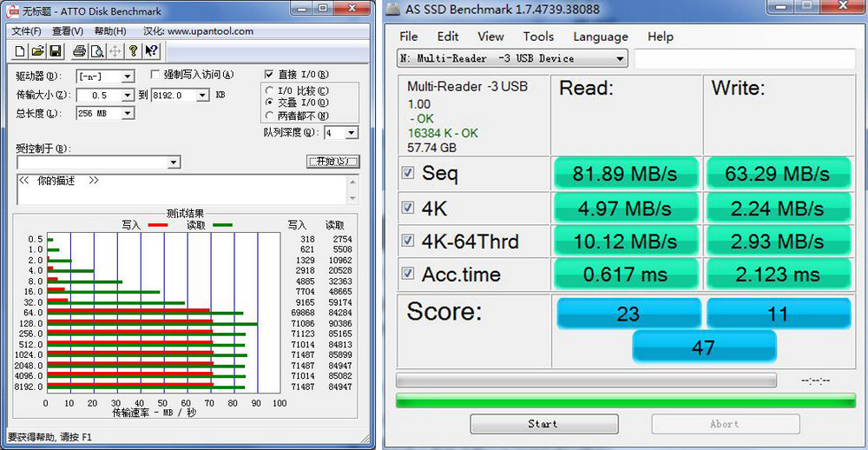Select the I/O 比较 radio option
The height and width of the screenshot is (450, 868).
pos(270,90)
